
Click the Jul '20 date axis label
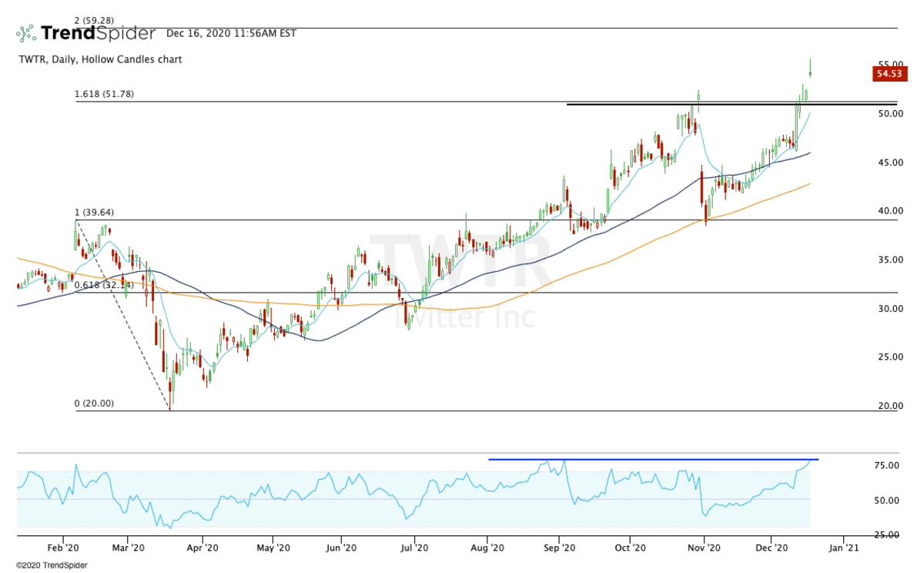click(x=414, y=548)
